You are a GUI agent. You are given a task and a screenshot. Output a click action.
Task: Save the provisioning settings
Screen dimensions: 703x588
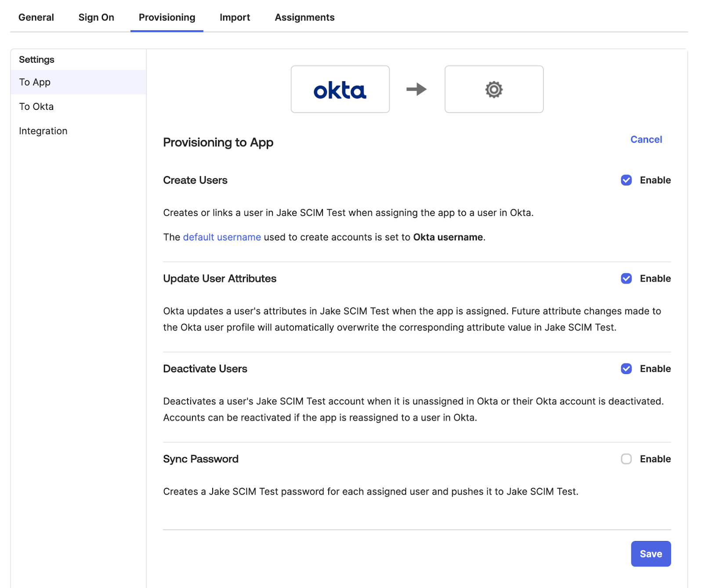[x=651, y=554]
